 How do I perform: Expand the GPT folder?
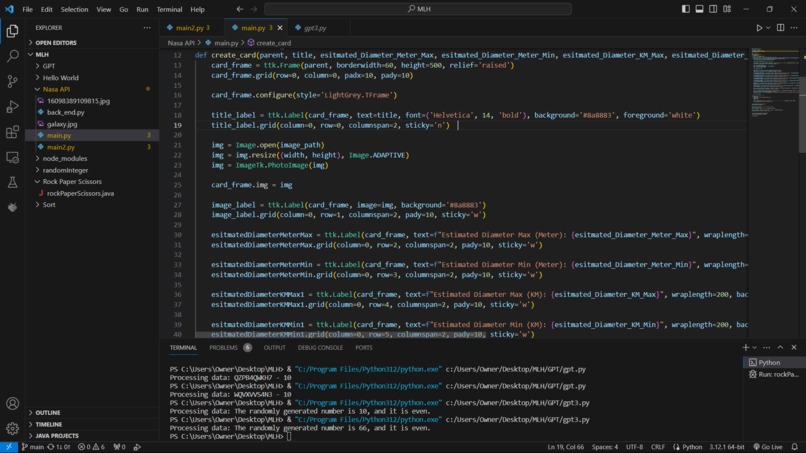(x=49, y=66)
